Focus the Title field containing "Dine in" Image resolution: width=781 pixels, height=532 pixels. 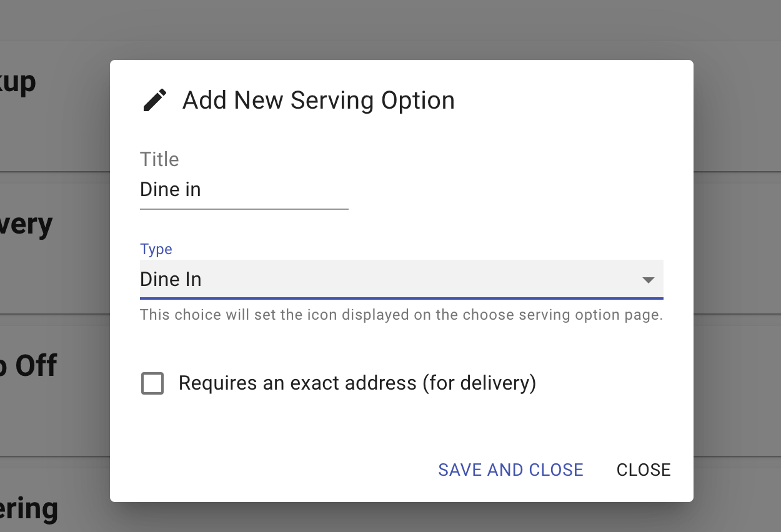[244, 189]
